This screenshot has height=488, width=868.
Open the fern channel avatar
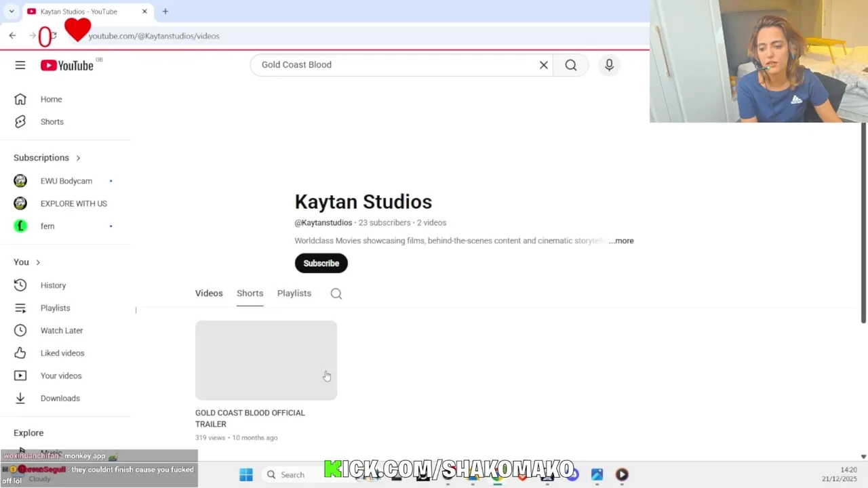click(20, 226)
